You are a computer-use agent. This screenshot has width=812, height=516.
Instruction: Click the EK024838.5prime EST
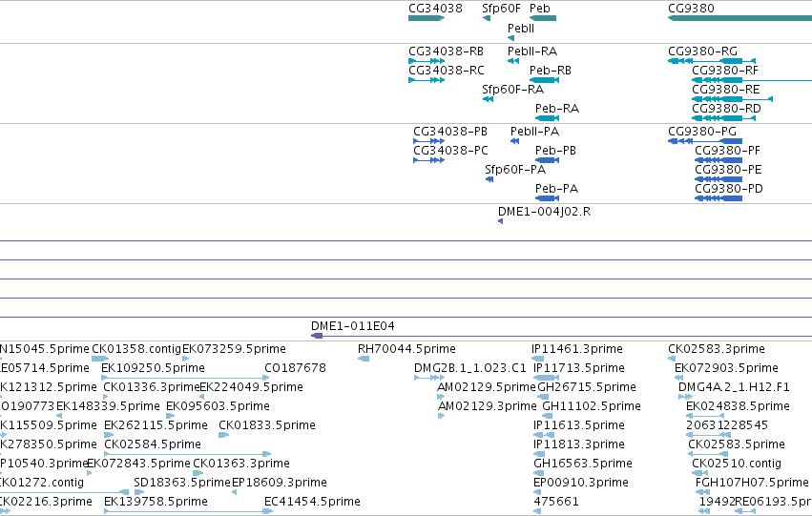tap(705, 416)
